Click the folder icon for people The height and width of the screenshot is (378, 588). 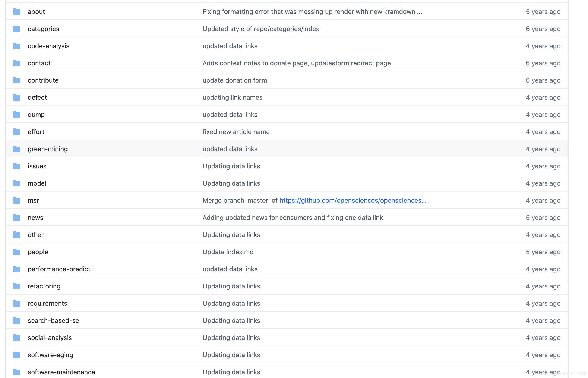point(17,252)
